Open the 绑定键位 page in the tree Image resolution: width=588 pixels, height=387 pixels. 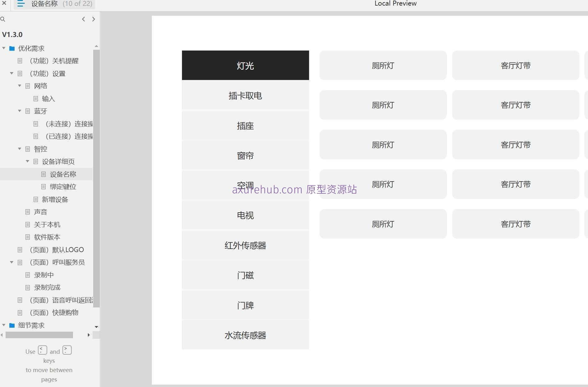pos(63,187)
